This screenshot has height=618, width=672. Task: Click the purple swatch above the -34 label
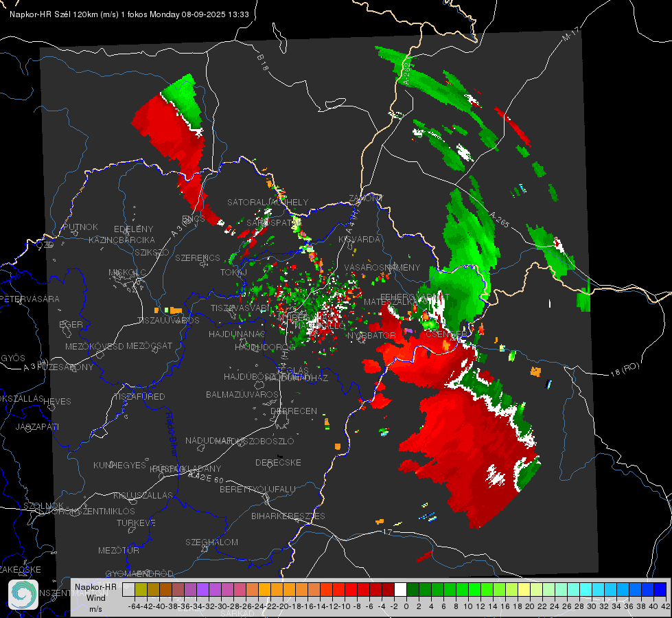(x=202, y=589)
